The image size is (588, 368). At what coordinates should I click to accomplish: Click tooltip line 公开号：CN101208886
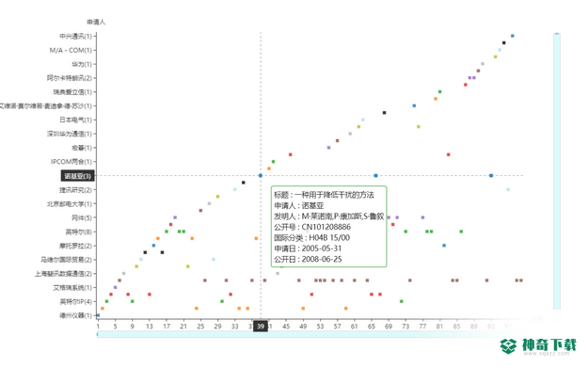pyautogui.click(x=312, y=227)
